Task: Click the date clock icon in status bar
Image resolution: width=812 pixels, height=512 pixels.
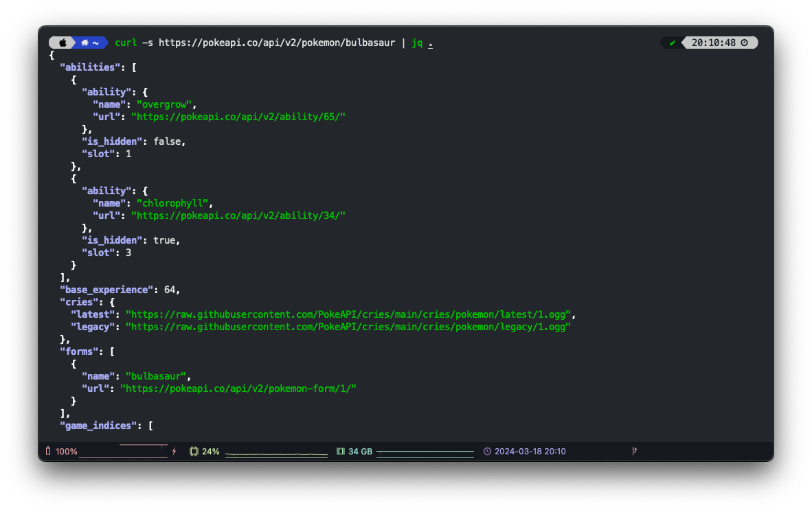Action: [487, 452]
